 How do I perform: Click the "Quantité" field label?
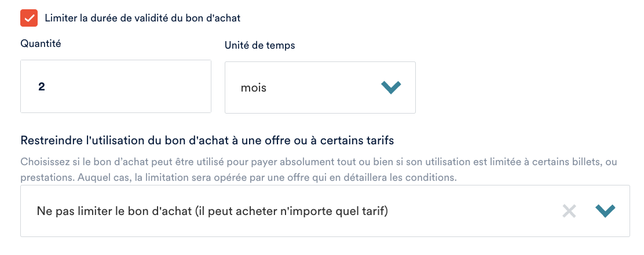pos(41,43)
